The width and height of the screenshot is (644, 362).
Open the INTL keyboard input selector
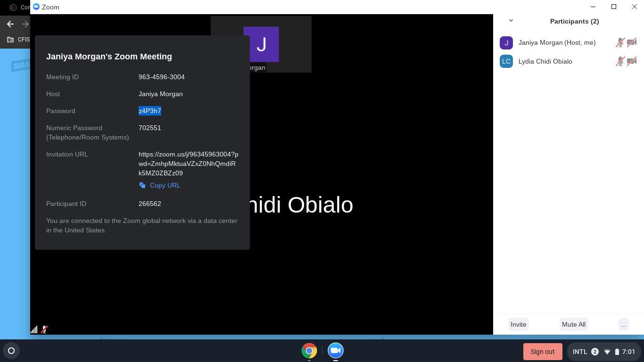pyautogui.click(x=580, y=352)
